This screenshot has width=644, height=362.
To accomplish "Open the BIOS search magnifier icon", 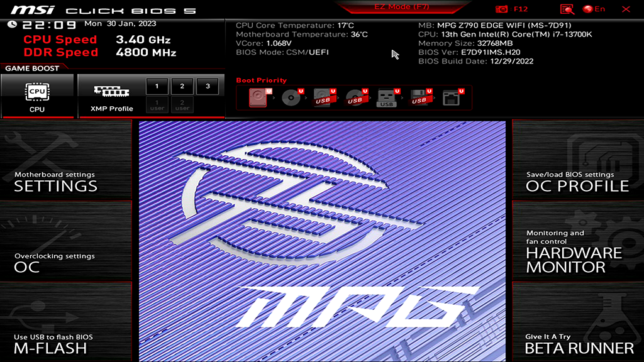I will pos(567,9).
